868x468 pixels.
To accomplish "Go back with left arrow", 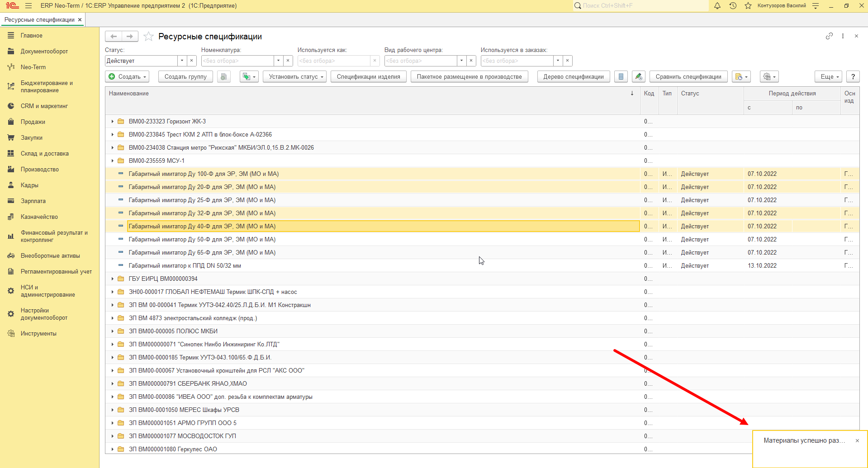I will coord(114,37).
